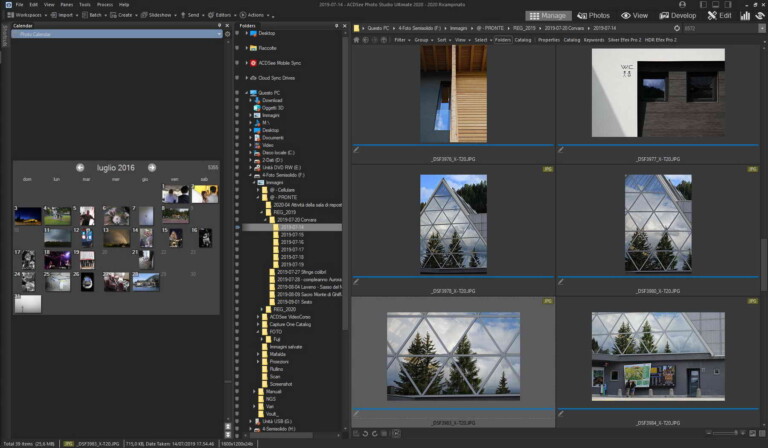Open the Process menu
The image size is (768, 448).
coord(105,4)
